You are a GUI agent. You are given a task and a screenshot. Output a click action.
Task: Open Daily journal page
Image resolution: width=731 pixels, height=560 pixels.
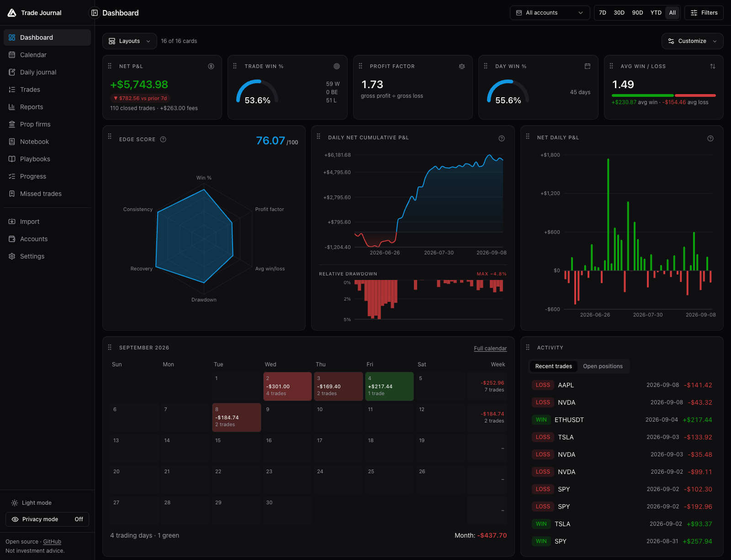tap(47, 72)
